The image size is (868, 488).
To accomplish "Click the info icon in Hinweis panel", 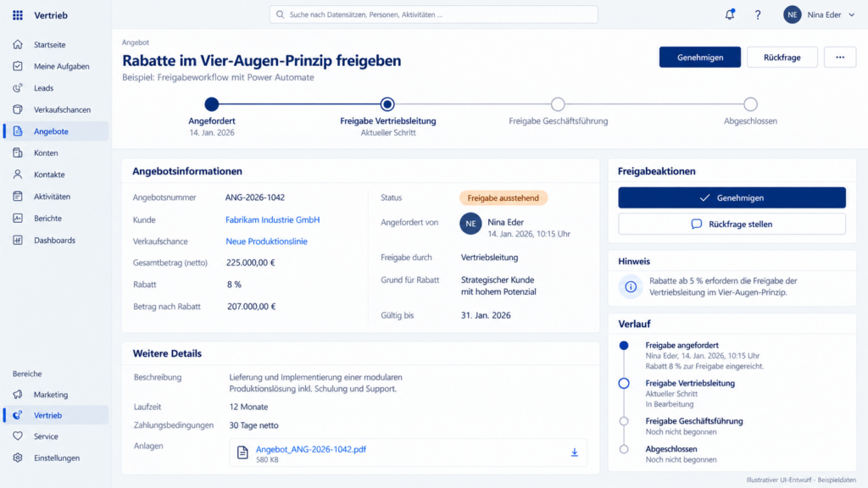I will pyautogui.click(x=631, y=286).
